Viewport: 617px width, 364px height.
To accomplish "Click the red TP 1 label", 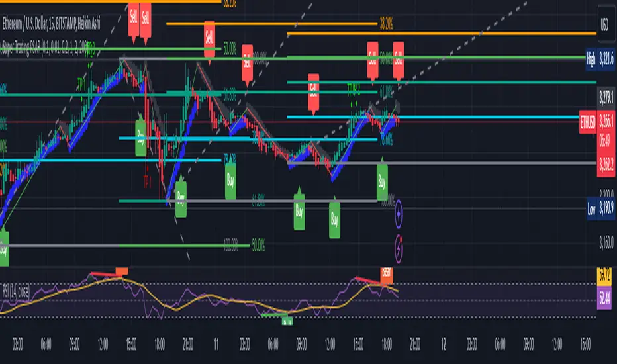I will pyautogui.click(x=147, y=181).
